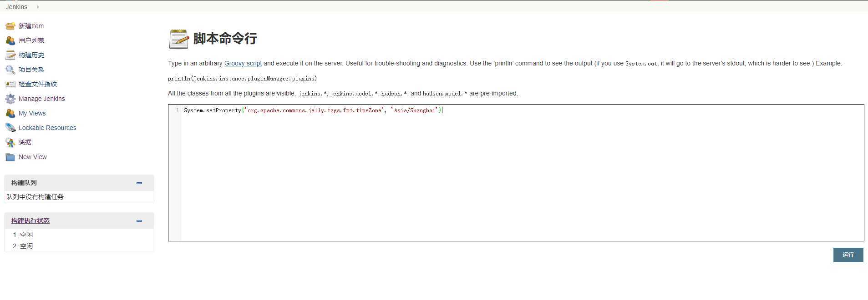The width and height of the screenshot is (868, 300).
Task: Follow the Groovy script link
Action: click(x=243, y=63)
